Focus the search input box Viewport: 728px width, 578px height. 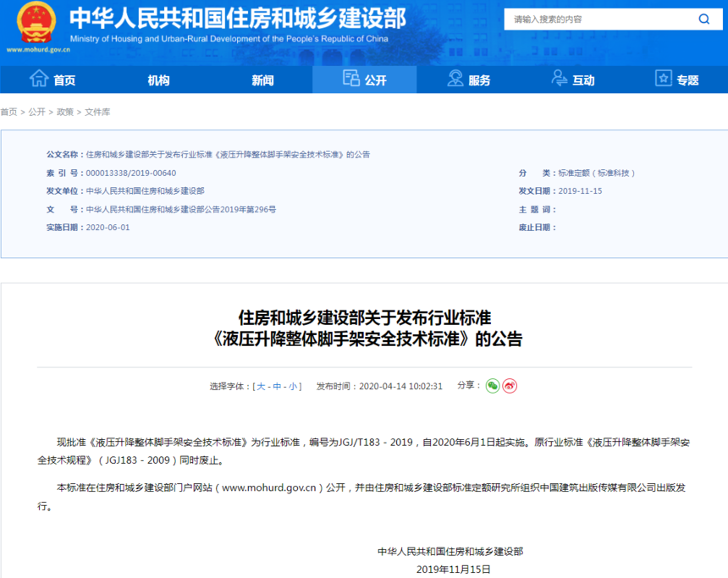[x=601, y=19]
